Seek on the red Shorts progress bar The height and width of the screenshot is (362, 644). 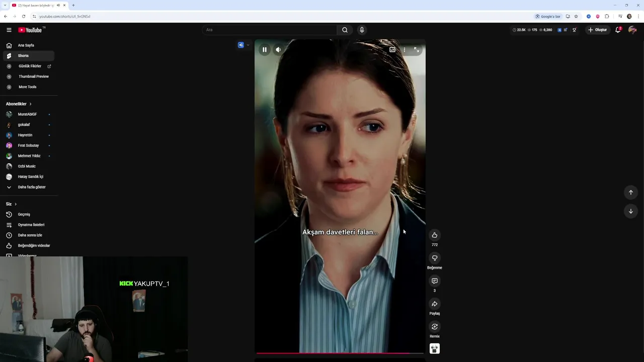340,353
